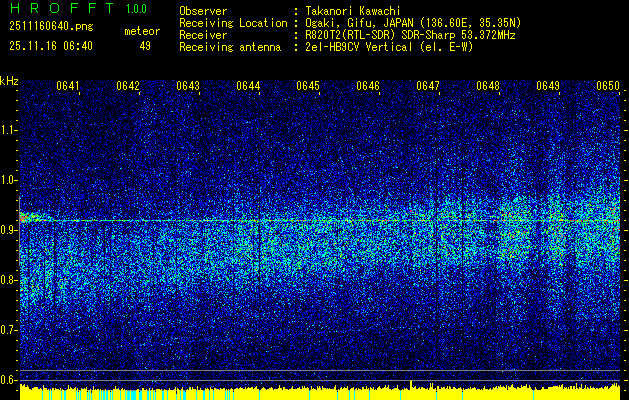Image resolution: width=629 pixels, height=400 pixels.
Task: Click the 0641 time marker
Action: (67, 86)
